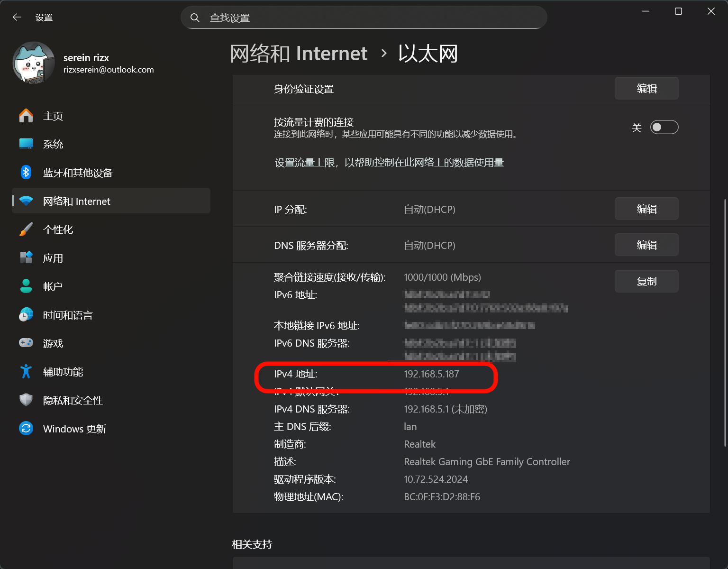The image size is (728, 569).
Task: Click the search magnifier icon
Action: coord(195,18)
